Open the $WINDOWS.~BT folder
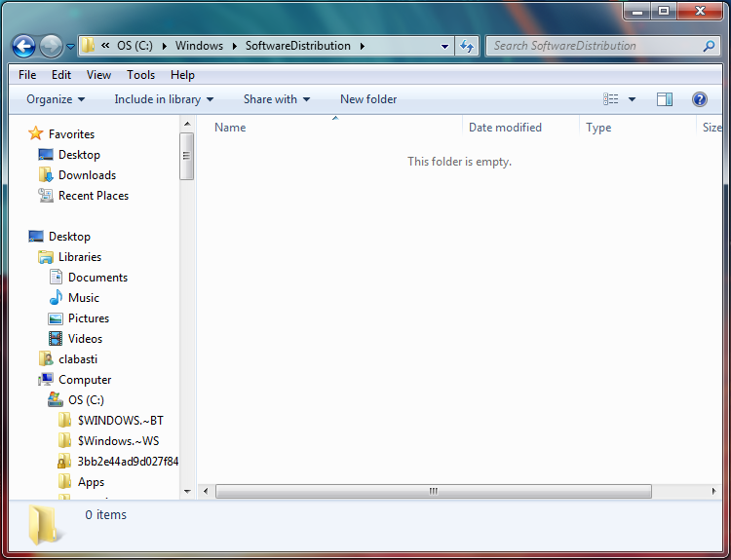Viewport: 731px width, 560px height. 120,421
